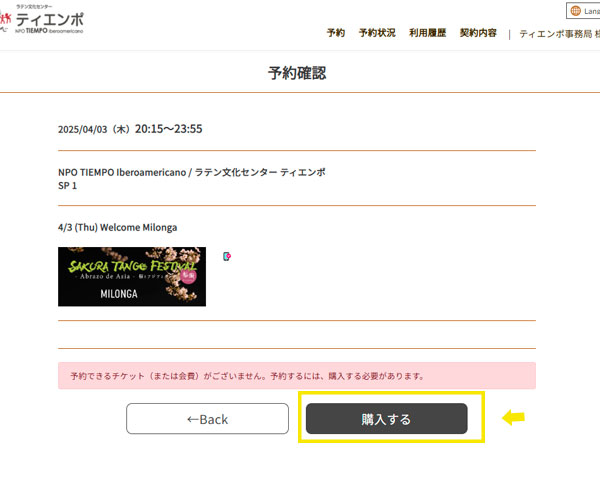Click the 20:15〜23:55 time range
This screenshot has width=600, height=488.
pos(168,129)
